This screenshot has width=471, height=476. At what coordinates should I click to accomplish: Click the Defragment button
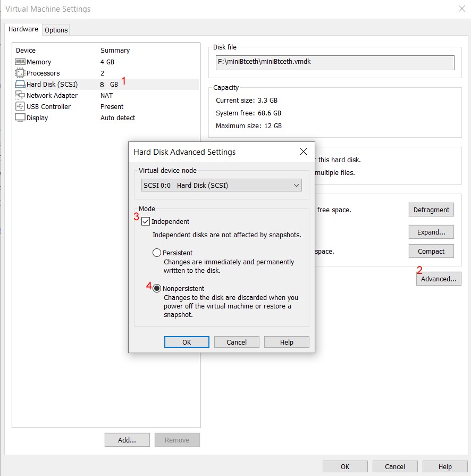431,210
